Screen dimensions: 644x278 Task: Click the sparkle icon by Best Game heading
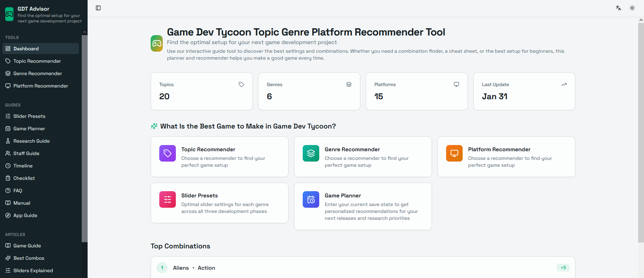(x=154, y=126)
